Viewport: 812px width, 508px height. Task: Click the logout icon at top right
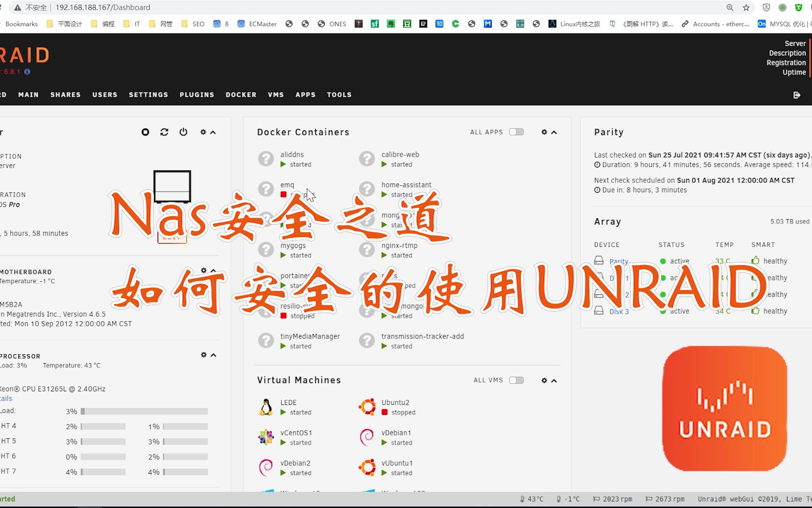pos(797,95)
